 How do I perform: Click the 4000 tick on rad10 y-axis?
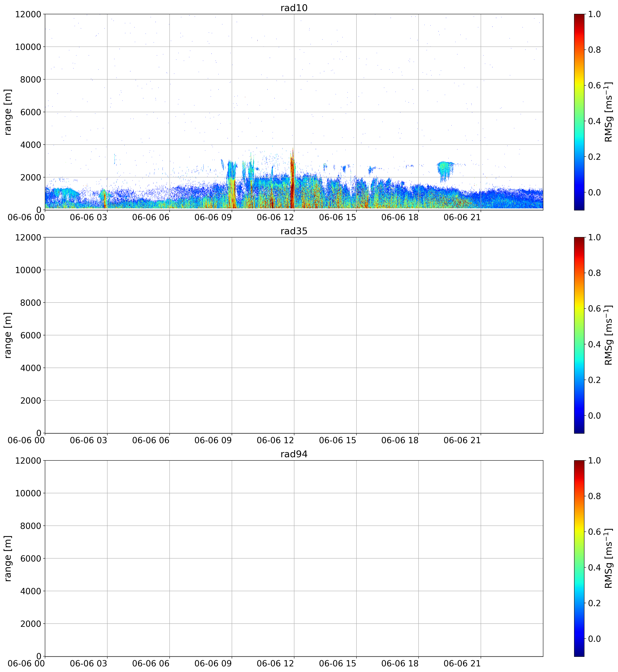tap(31, 145)
